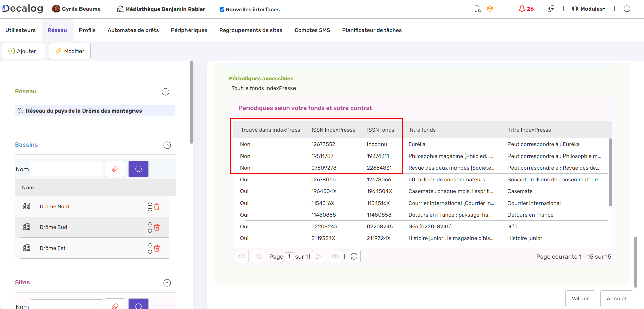The image size is (644, 309).
Task: Open the info icon in header
Action: pos(627,9)
